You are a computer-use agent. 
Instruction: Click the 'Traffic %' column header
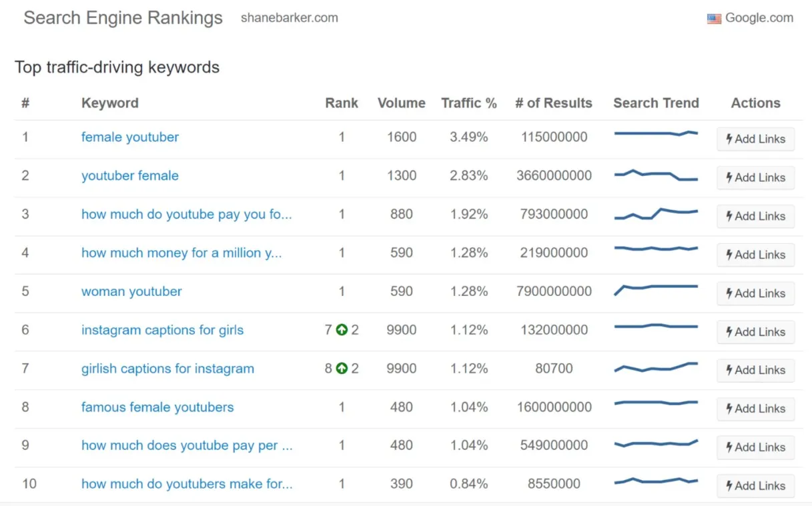point(469,103)
